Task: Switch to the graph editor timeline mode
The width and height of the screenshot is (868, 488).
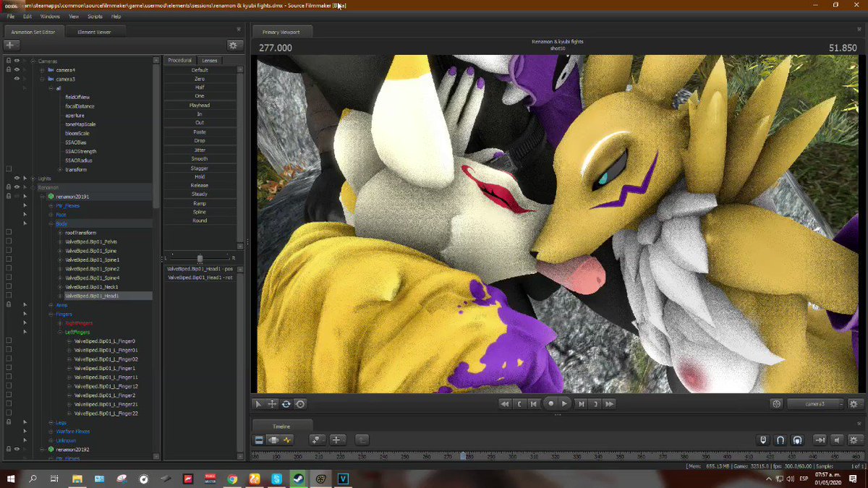Action: pos(287,440)
